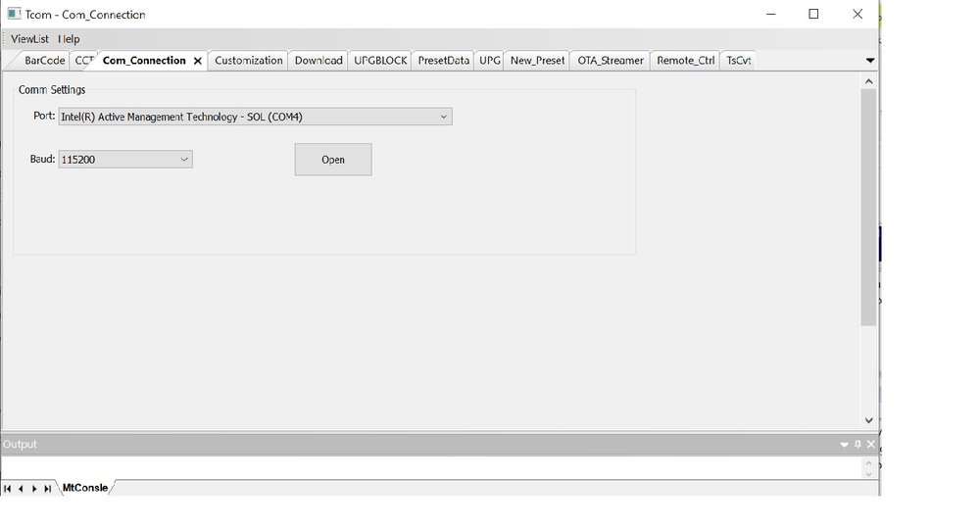Go to next output tab
The image size is (980, 527).
click(x=34, y=488)
